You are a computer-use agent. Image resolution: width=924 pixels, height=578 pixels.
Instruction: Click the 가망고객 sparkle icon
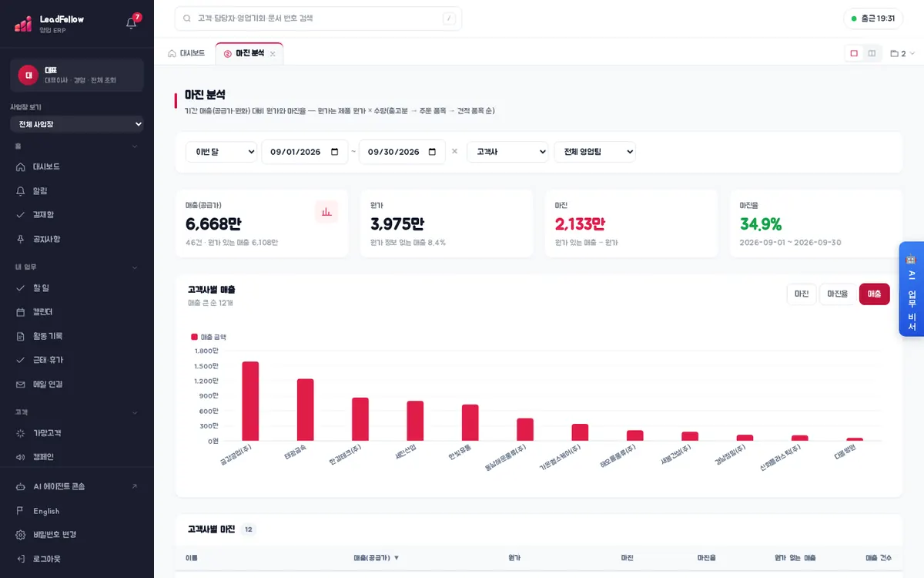coord(21,433)
